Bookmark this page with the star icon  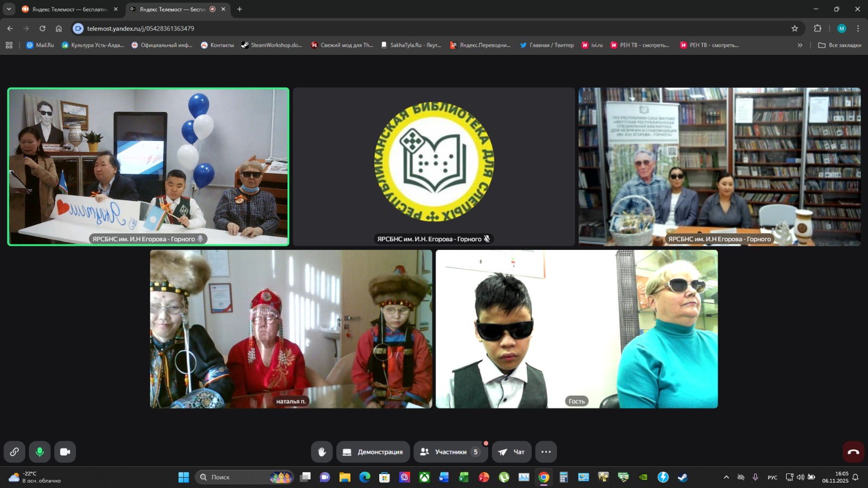795,28
